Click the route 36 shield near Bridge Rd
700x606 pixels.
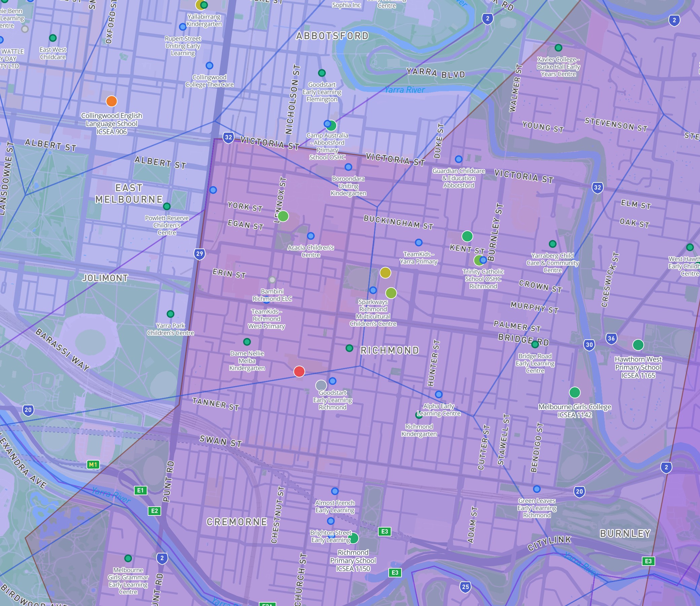point(611,338)
